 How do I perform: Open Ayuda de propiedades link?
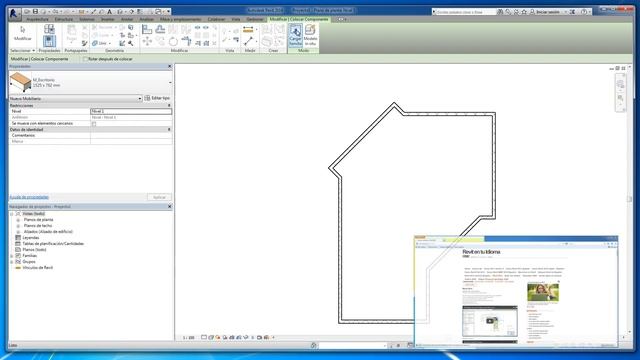[29, 197]
